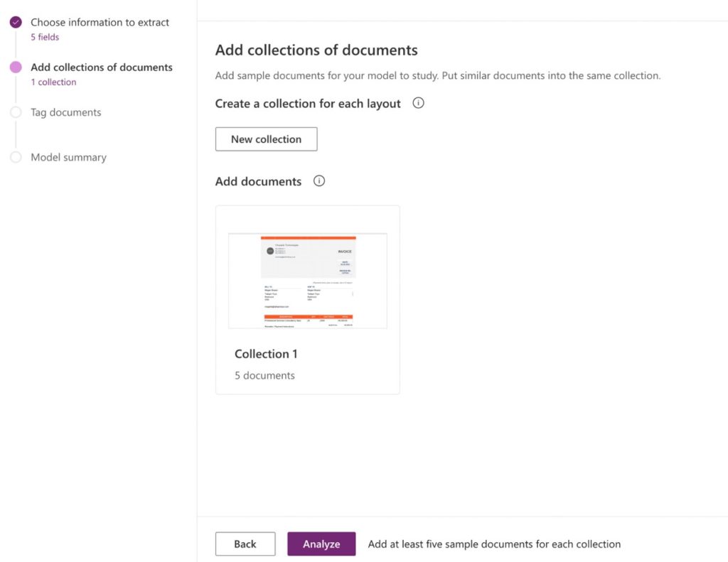Click the completed checkmark step icon for 'Choose information to extract'
728x562 pixels.
click(x=16, y=22)
